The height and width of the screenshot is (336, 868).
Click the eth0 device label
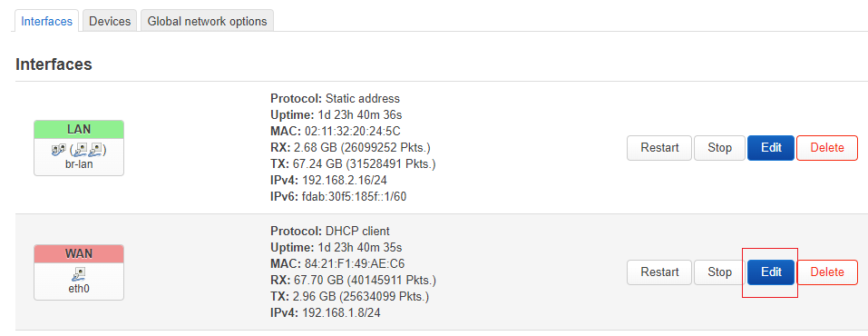coord(79,288)
